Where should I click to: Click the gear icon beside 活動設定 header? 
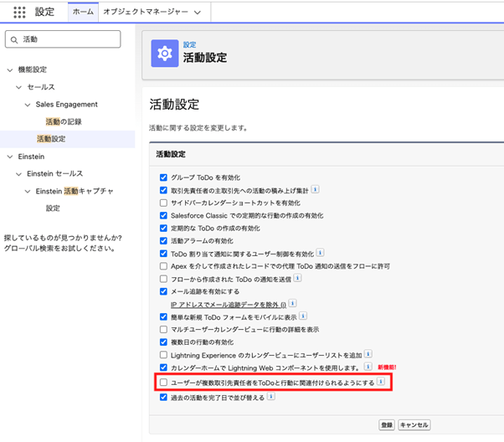pyautogui.click(x=164, y=52)
